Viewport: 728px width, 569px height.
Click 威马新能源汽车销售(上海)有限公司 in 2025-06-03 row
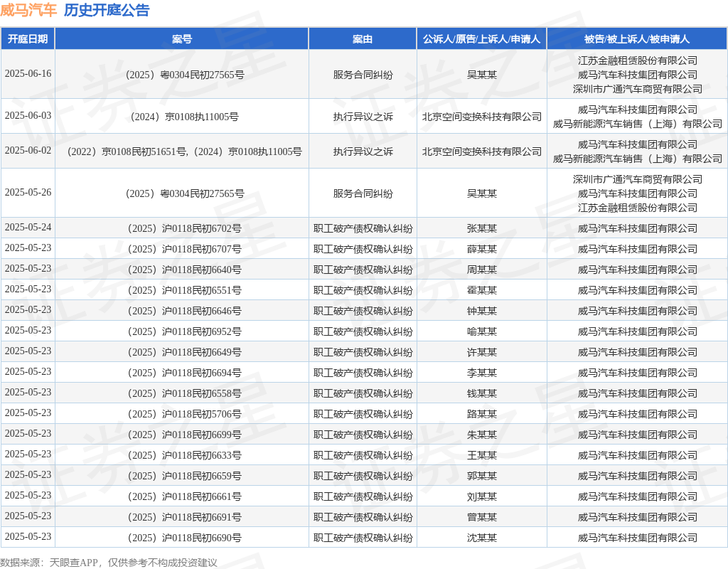638,124
